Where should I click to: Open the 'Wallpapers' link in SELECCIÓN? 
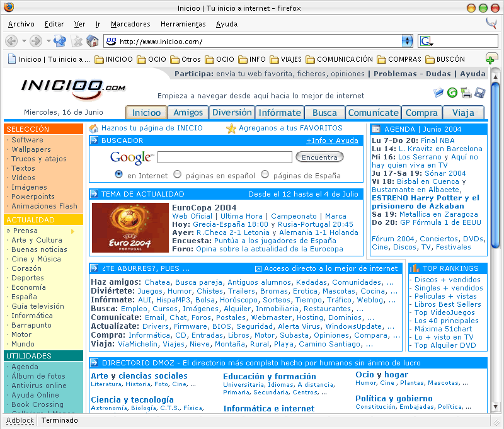(x=31, y=149)
